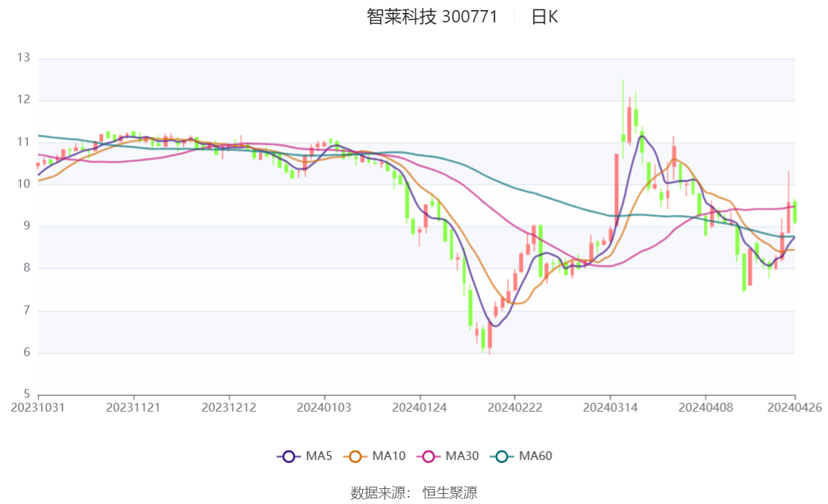Click the 13 price label on the y-axis
The height and width of the screenshot is (504, 828).
click(x=23, y=58)
